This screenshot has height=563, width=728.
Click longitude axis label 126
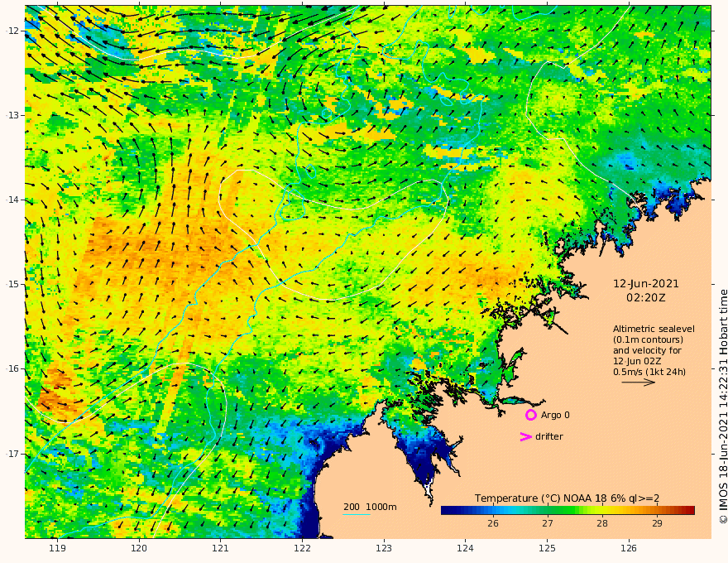point(629,549)
